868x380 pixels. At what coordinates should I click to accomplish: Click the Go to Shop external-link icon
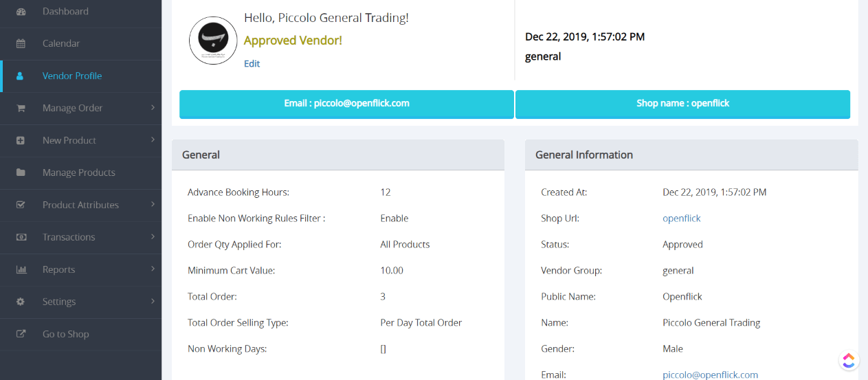[x=21, y=334]
